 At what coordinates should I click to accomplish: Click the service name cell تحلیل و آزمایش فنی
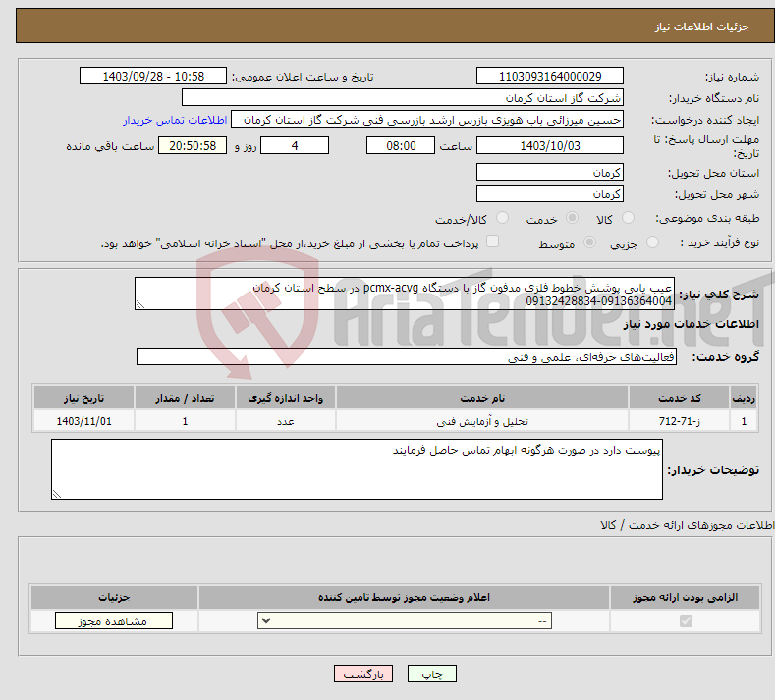coord(482,421)
